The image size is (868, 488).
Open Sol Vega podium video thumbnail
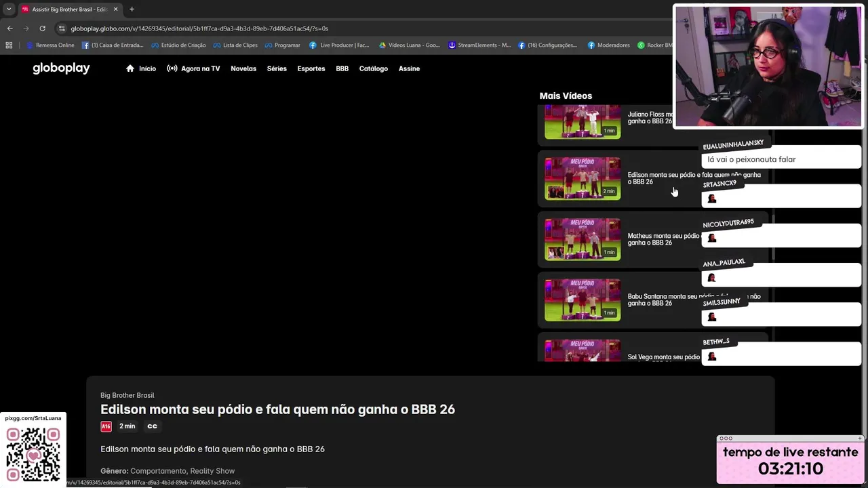tap(583, 350)
